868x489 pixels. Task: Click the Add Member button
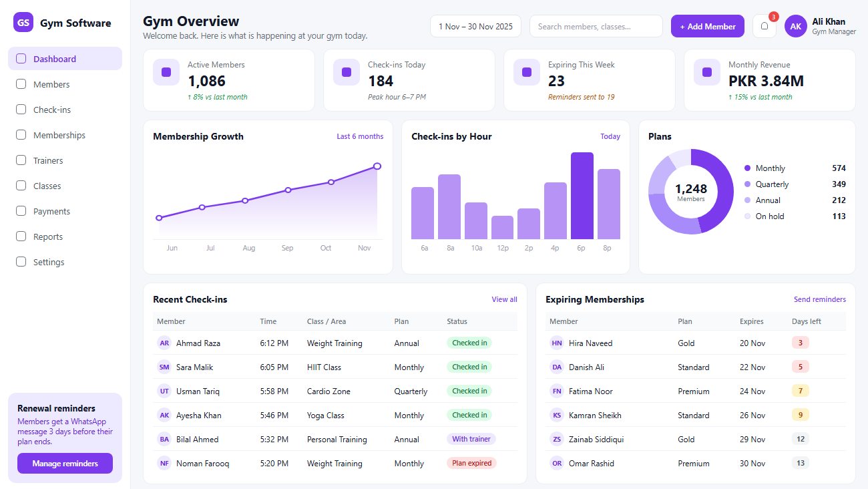pyautogui.click(x=708, y=26)
